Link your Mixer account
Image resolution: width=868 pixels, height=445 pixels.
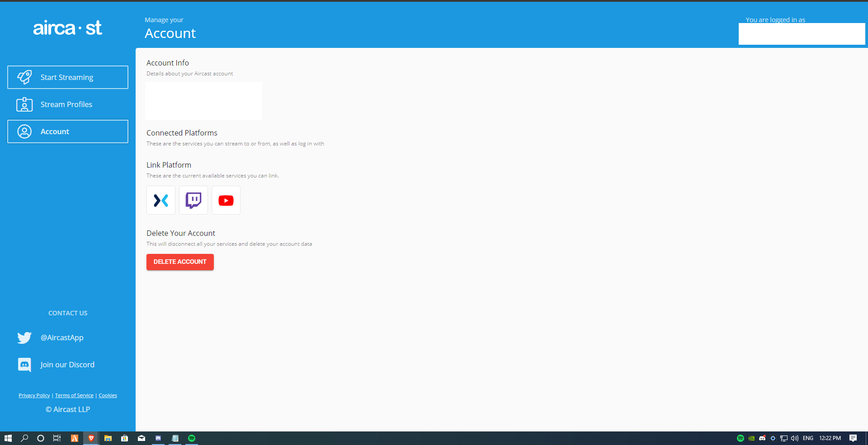pos(161,200)
